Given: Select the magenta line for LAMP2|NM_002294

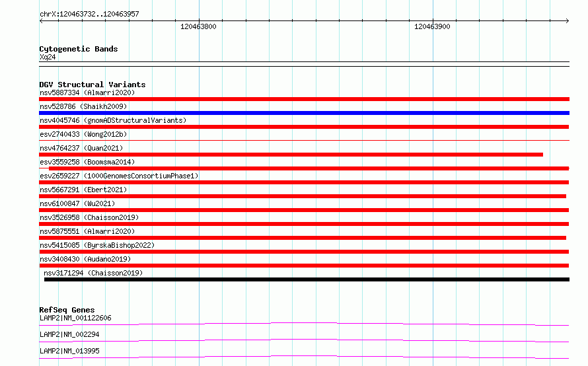Looking at the screenshot, I should coord(304,340).
